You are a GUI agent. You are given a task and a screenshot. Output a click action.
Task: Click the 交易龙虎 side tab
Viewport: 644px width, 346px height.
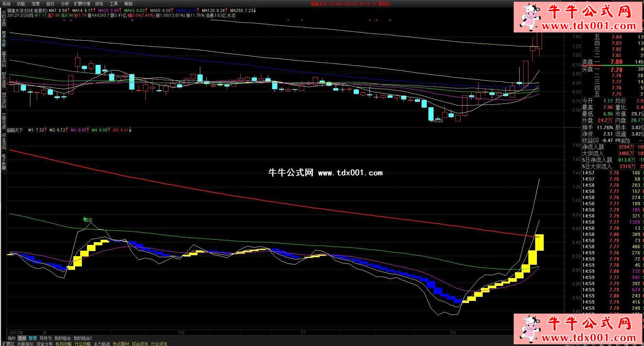tap(4, 121)
